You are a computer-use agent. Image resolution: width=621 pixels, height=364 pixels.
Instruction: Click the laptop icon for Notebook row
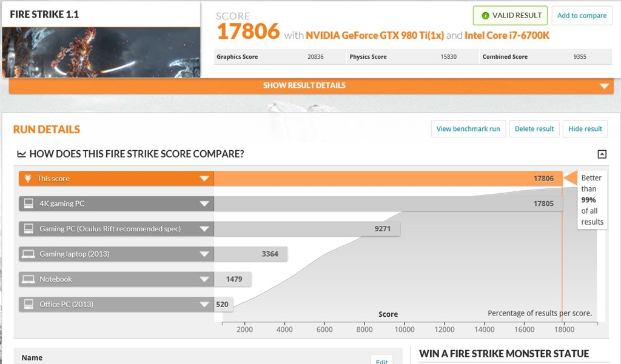pyautogui.click(x=29, y=279)
